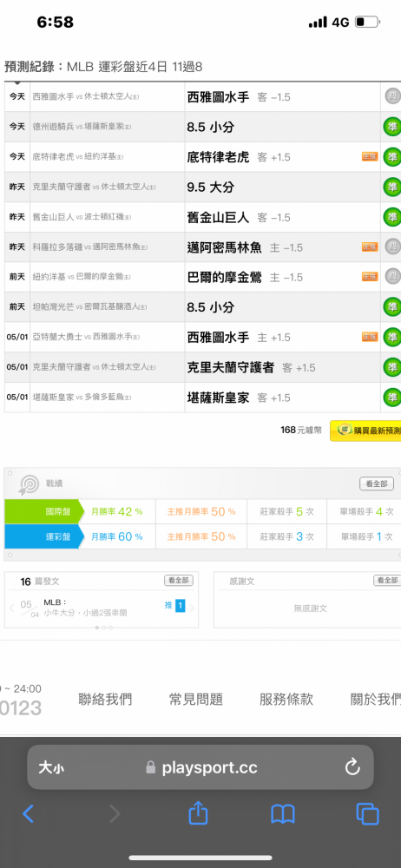Tap orange 主推 tag on Miami Marlins row
Image resolution: width=401 pixels, height=868 pixels.
tap(370, 247)
